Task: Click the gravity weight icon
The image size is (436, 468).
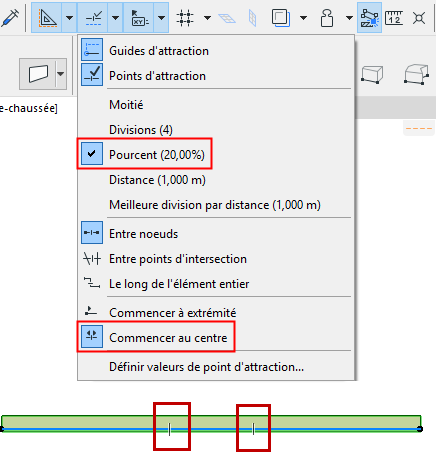Action: click(327, 18)
